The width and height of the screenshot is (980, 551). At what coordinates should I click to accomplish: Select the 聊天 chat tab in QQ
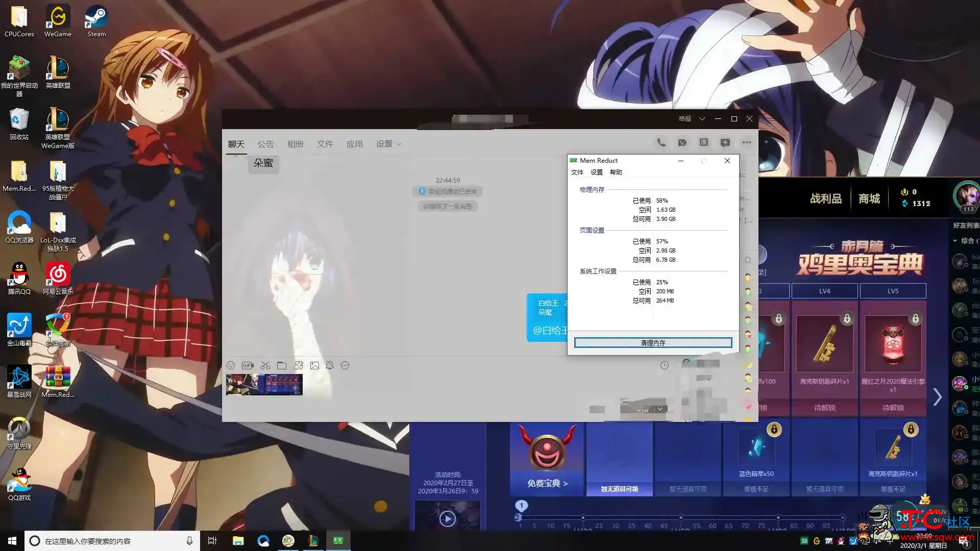(x=236, y=143)
